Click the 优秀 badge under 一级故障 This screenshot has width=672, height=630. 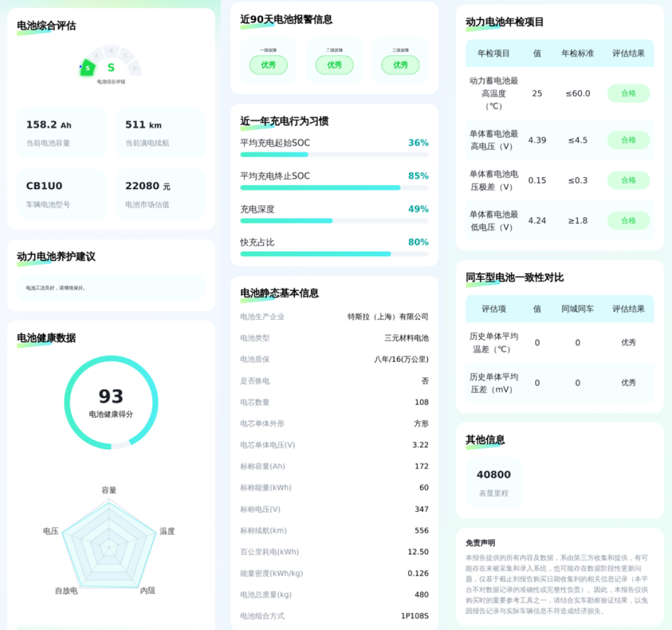coord(268,65)
